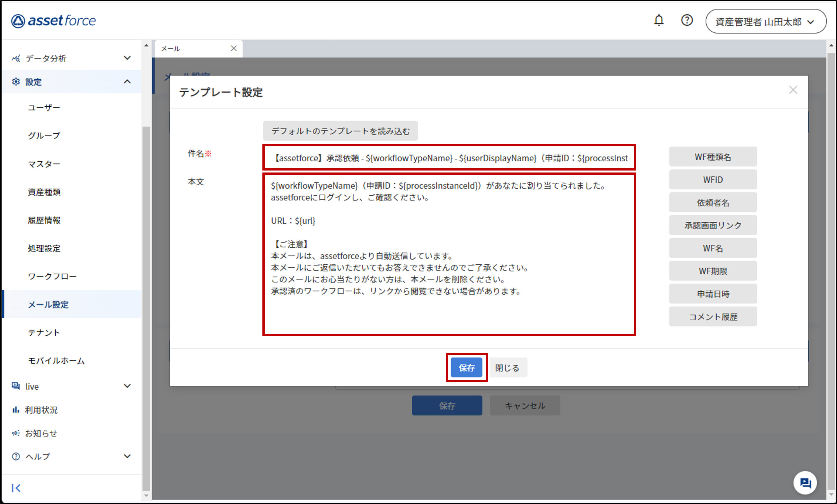Click the live chat icon in sidebar
The height and width of the screenshot is (504, 837).
pyautogui.click(x=16, y=386)
